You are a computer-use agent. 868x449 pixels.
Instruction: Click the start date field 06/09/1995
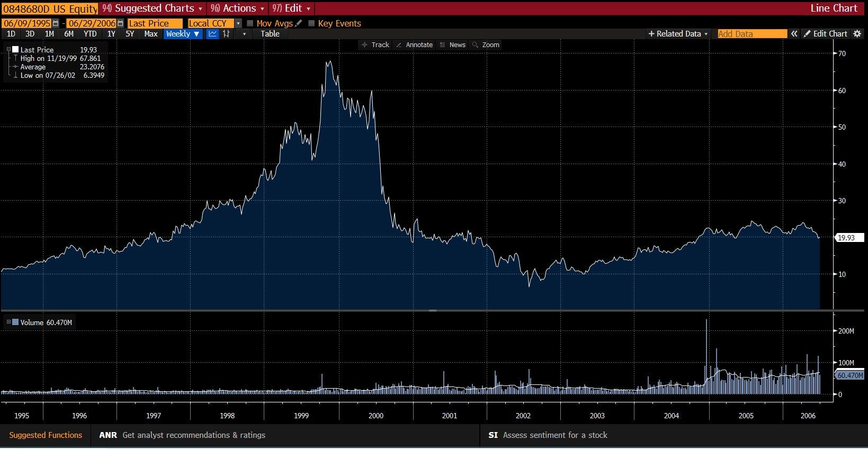click(x=26, y=23)
